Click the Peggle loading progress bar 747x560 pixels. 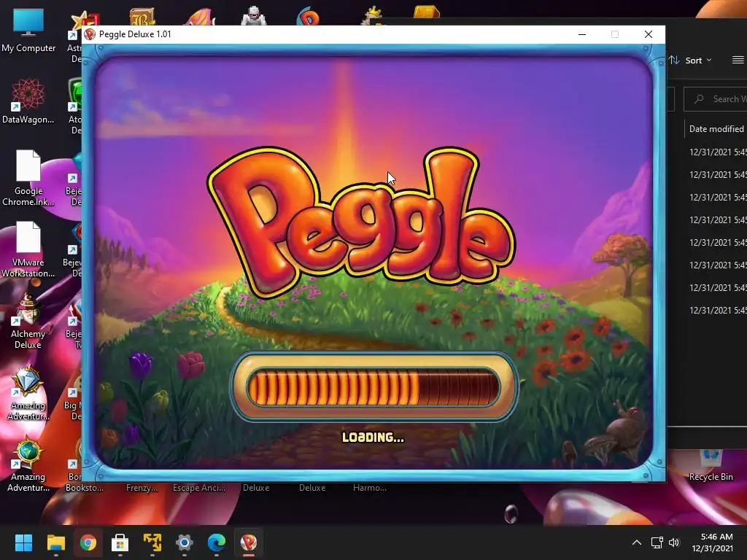[x=373, y=386]
